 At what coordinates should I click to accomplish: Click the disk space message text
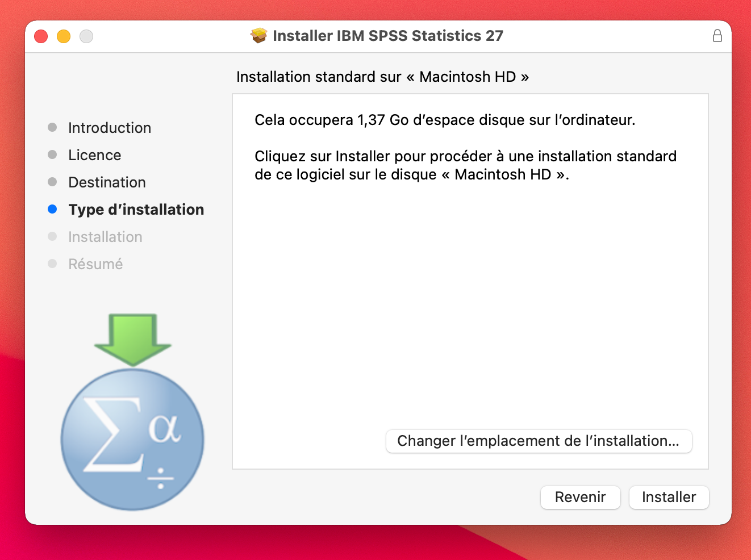pos(445,120)
